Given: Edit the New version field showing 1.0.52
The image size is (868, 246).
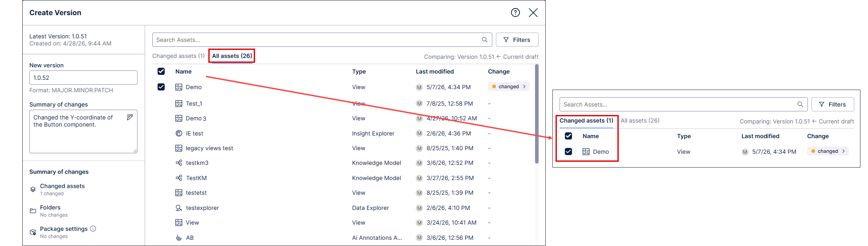Looking at the screenshot, I should point(83,78).
